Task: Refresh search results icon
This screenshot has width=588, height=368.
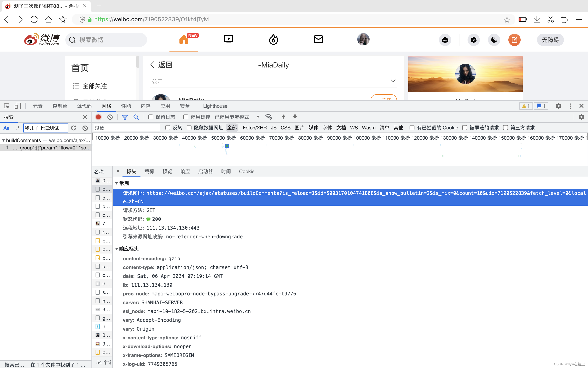Action: click(x=74, y=128)
